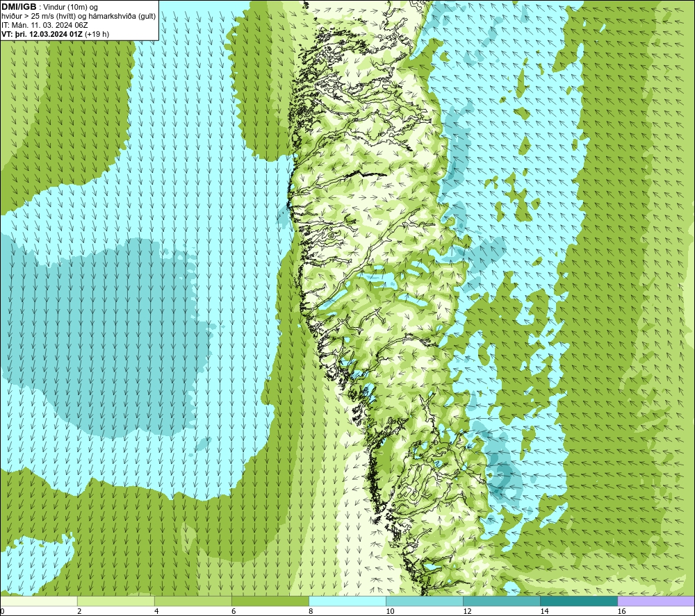Click the legend scale label '12'
Image resolution: width=695 pixels, height=616 pixels.
click(x=467, y=611)
